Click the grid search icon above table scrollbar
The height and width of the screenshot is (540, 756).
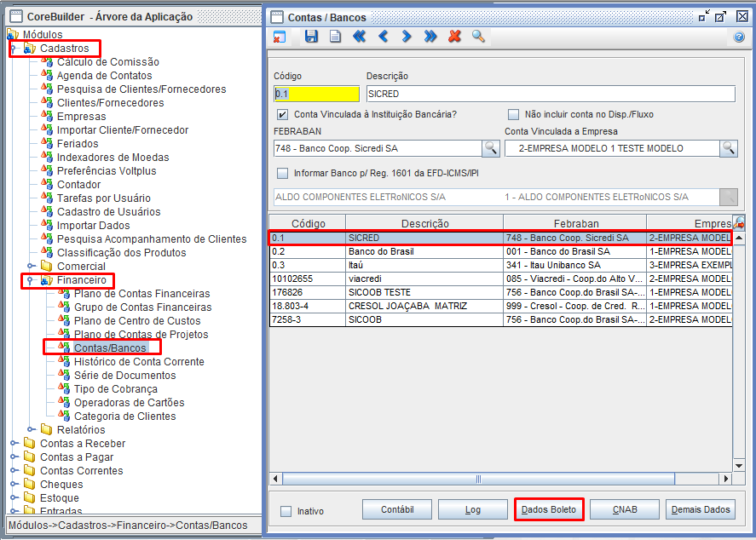pos(739,222)
